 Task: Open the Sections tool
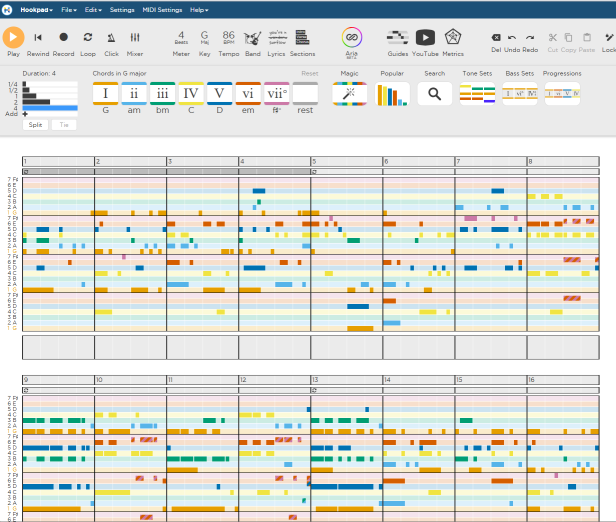tap(302, 37)
